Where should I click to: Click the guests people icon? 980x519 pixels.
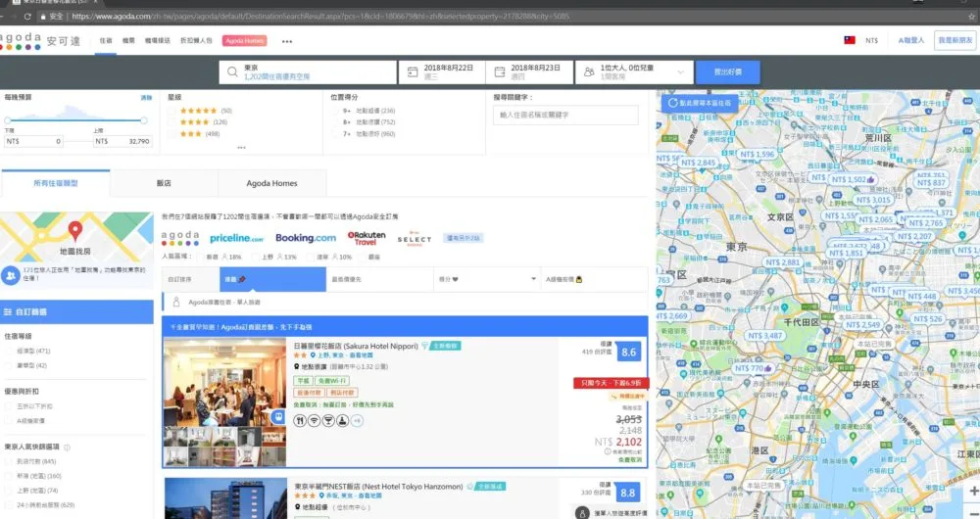pos(589,71)
